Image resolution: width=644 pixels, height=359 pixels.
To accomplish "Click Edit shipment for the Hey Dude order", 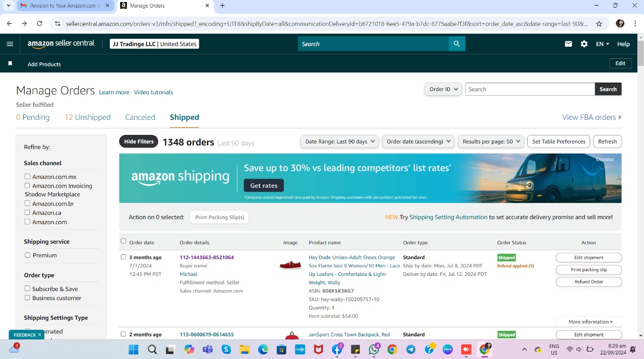I will pos(589,257).
